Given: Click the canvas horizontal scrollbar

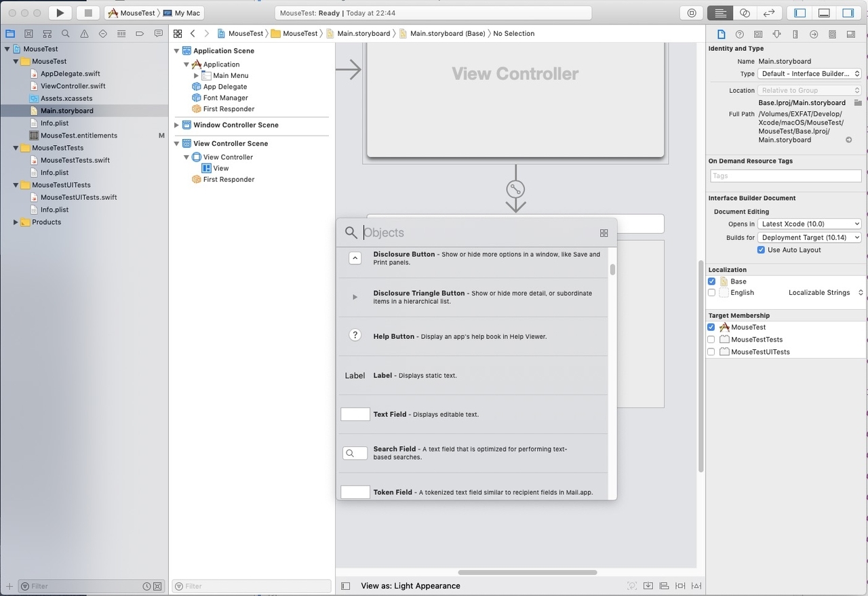Looking at the screenshot, I should pos(528,573).
